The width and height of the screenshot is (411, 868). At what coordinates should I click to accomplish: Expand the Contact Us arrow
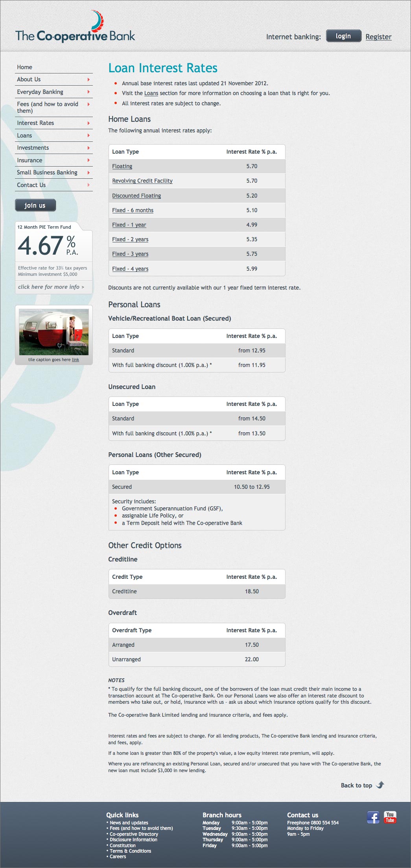pyautogui.click(x=88, y=185)
